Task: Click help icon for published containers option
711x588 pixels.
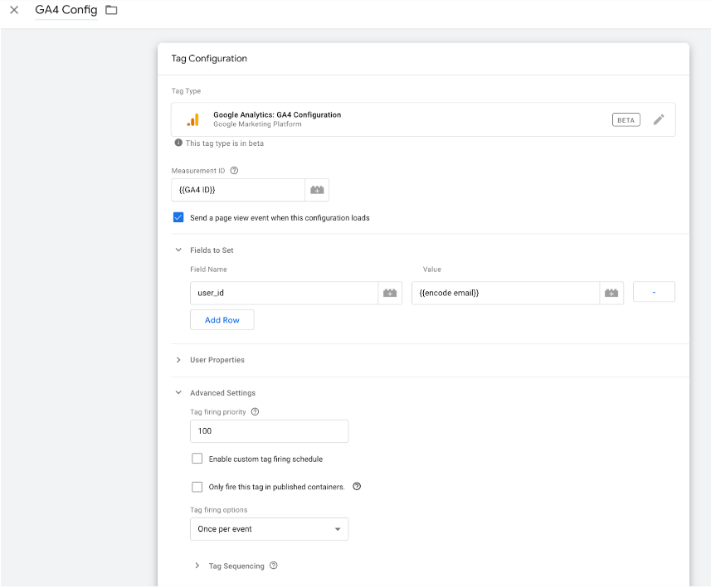Action: tap(357, 487)
